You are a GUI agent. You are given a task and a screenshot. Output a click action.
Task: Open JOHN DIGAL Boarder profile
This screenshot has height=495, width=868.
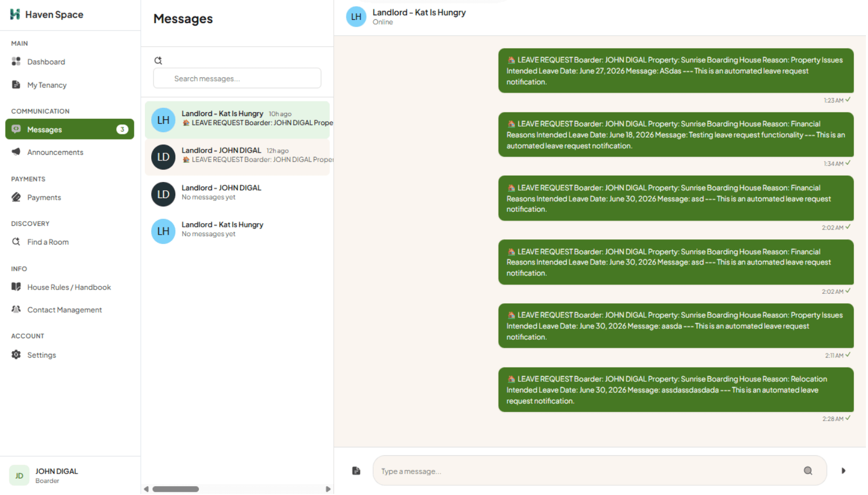(70, 476)
